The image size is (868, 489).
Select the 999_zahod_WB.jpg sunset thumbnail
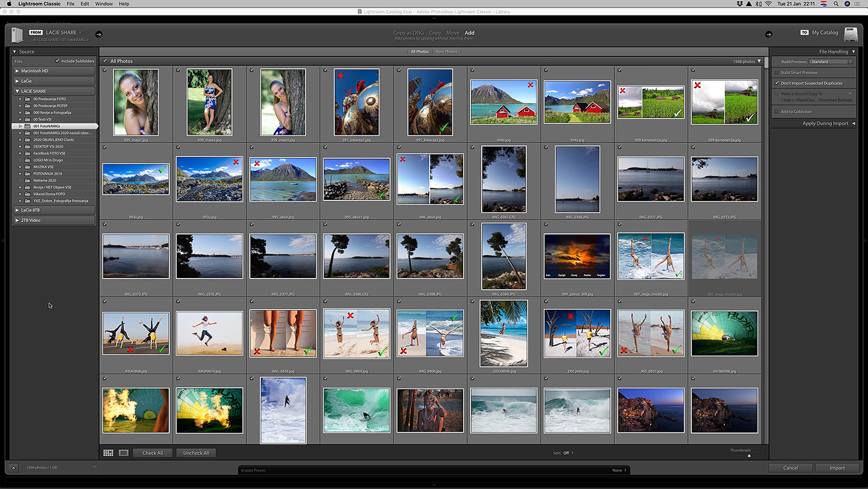coord(577,256)
